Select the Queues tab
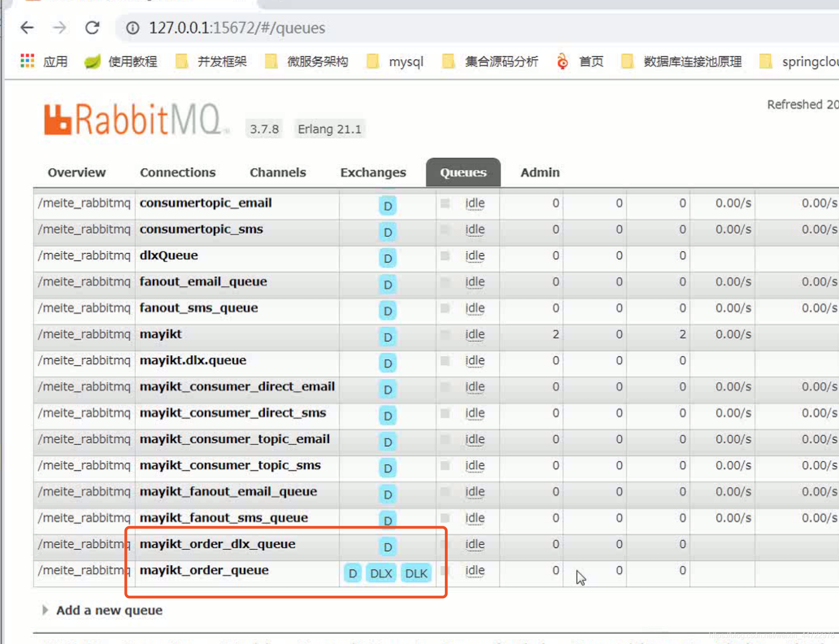The height and width of the screenshot is (644, 839). click(x=463, y=172)
